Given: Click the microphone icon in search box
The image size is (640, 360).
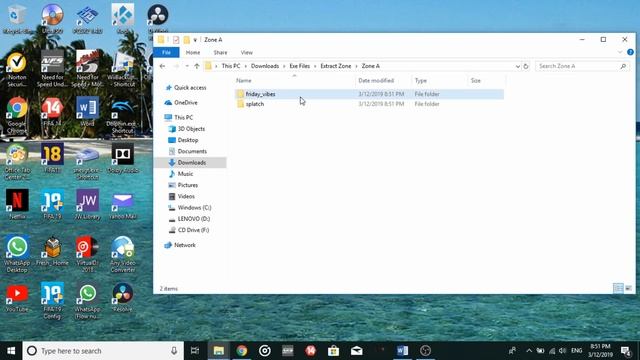Looking at the screenshot, I should pos(174,351).
